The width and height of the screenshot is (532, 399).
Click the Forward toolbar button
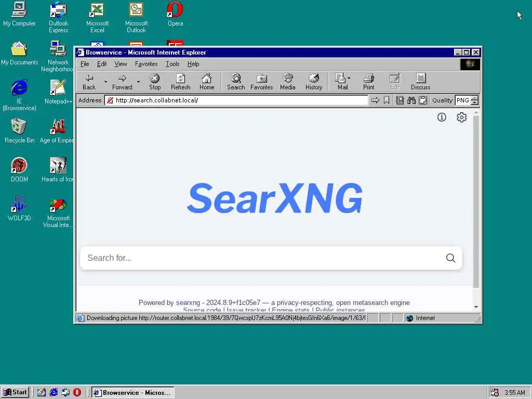point(122,82)
